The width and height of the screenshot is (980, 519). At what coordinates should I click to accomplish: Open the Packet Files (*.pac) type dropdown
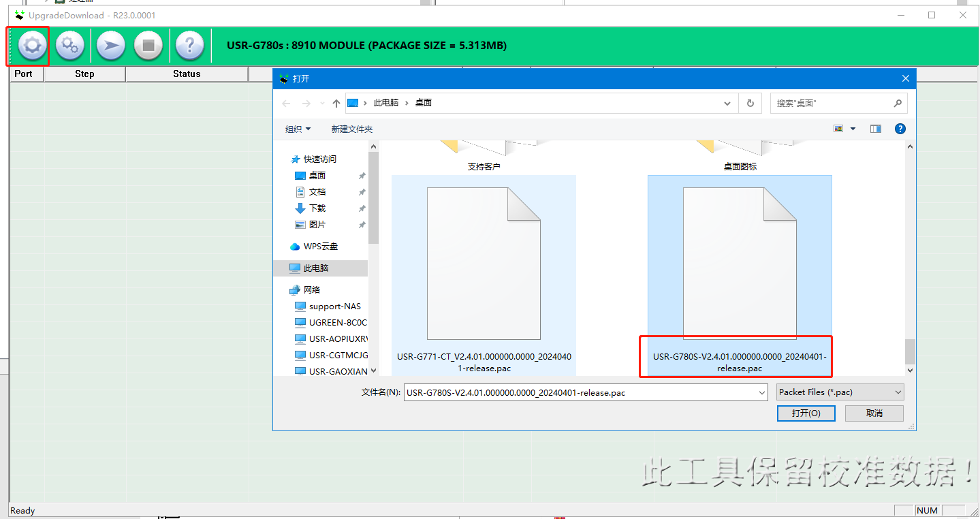point(840,392)
